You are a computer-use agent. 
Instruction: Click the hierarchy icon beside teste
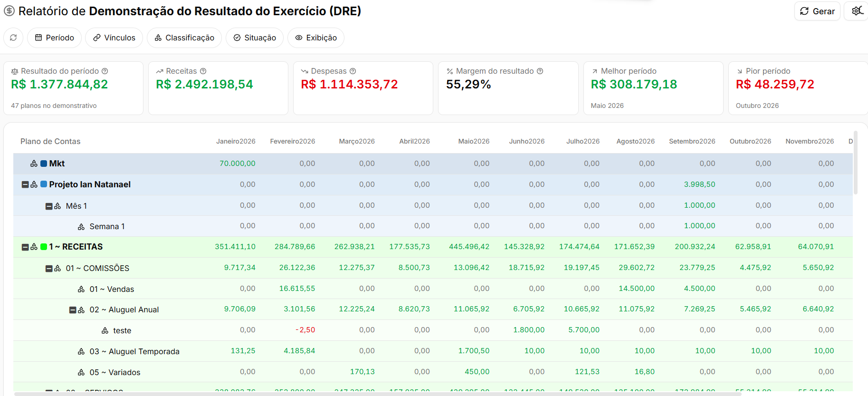[105, 330]
